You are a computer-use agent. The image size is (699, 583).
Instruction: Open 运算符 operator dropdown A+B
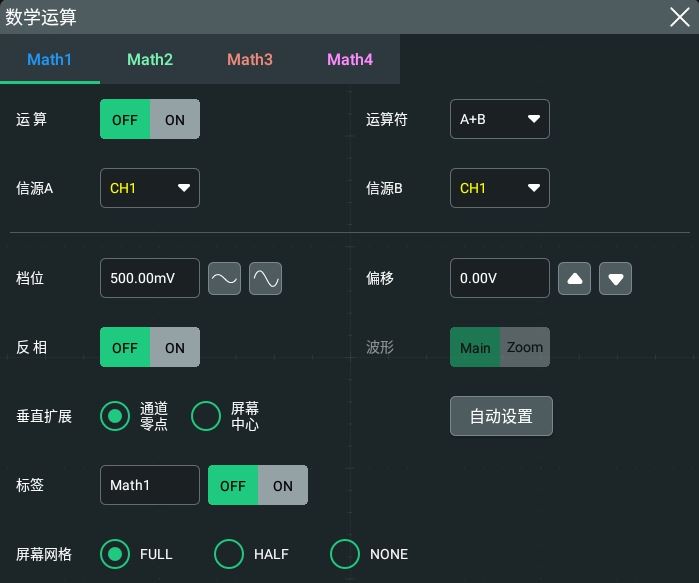(500, 119)
